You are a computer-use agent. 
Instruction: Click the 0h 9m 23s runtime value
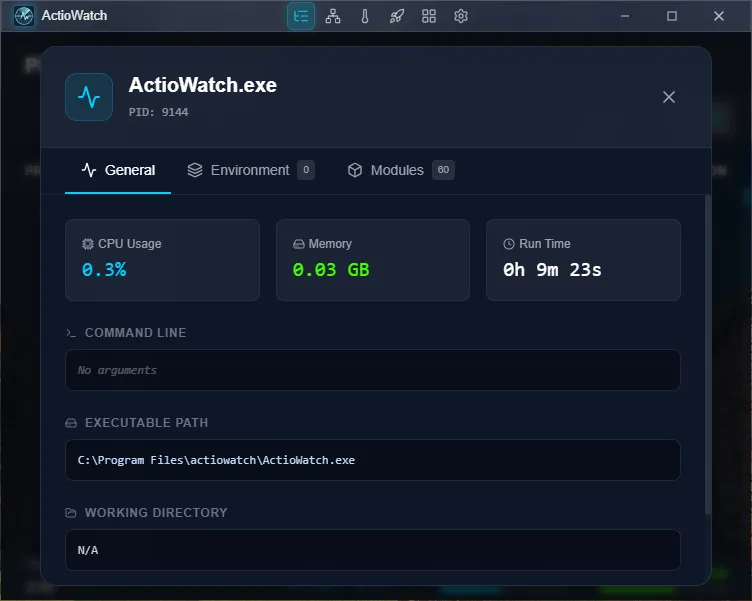tap(552, 270)
